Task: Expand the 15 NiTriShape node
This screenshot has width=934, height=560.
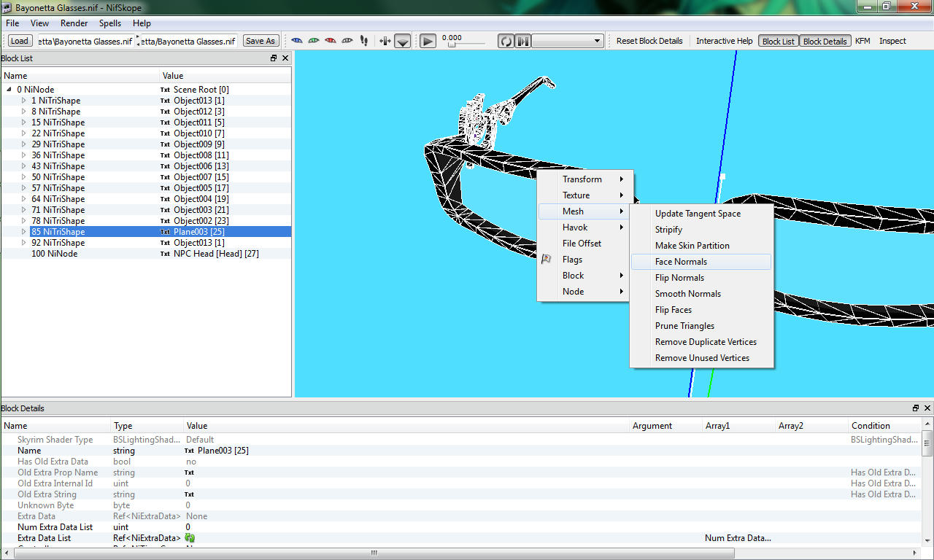Action: (23, 122)
